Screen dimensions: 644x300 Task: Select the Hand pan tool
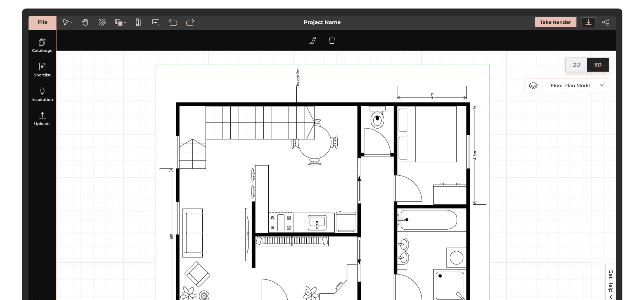pos(85,22)
